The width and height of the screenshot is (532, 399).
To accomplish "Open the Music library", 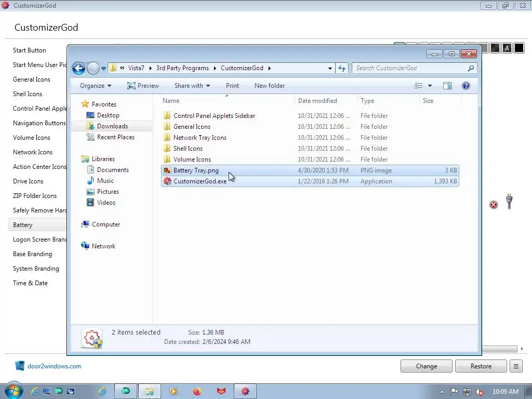I will point(105,181).
